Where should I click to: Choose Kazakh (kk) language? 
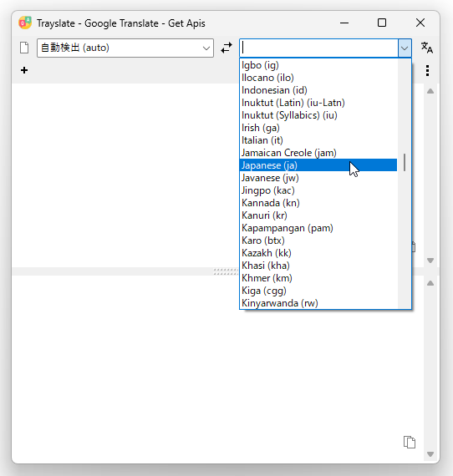318,253
